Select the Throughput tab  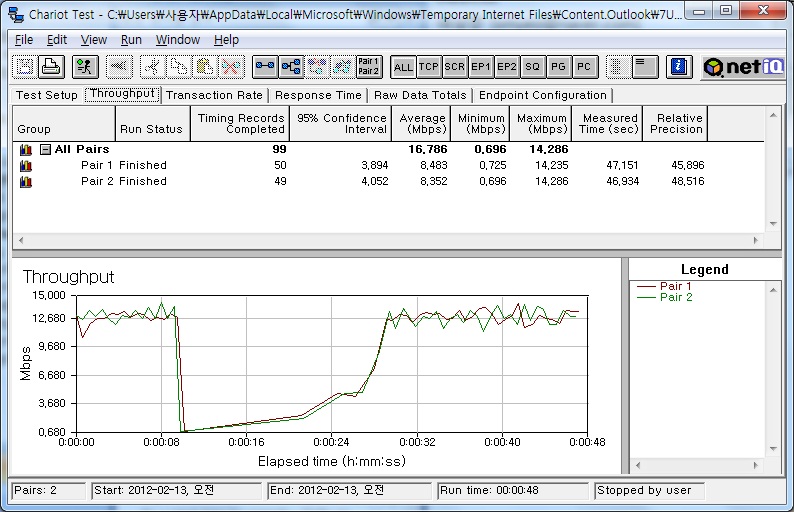(123, 94)
